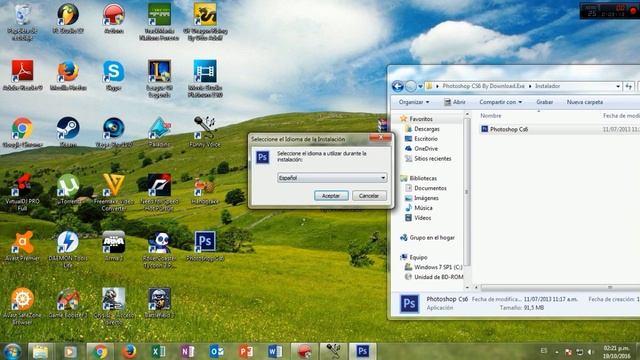The width and height of the screenshot is (640, 360).
Task: Launch VirtualDJ PRO Full desktop shortcut
Action: (22, 192)
